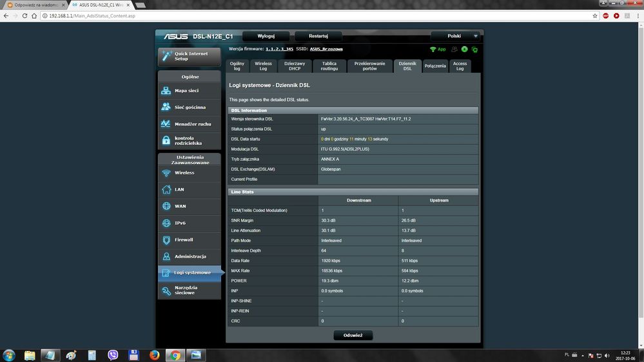The image size is (644, 362).
Task: Click the kontrola rodzicielska lock icon
Action: tap(166, 140)
